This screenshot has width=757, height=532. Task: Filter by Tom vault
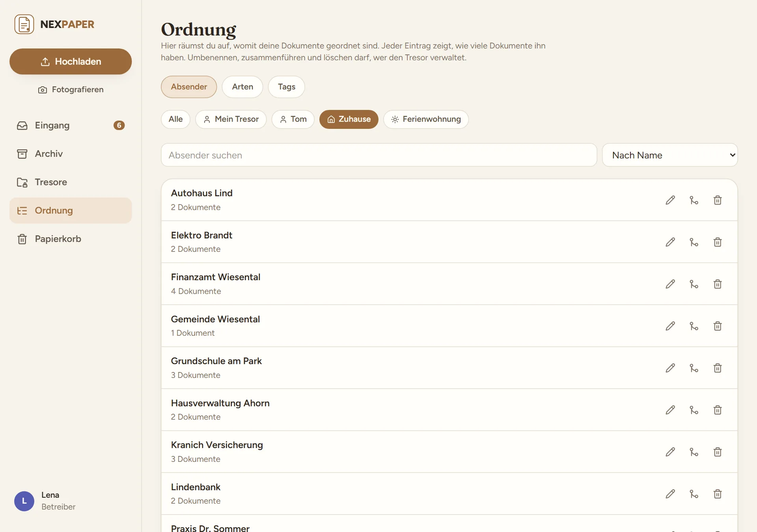pyautogui.click(x=293, y=119)
